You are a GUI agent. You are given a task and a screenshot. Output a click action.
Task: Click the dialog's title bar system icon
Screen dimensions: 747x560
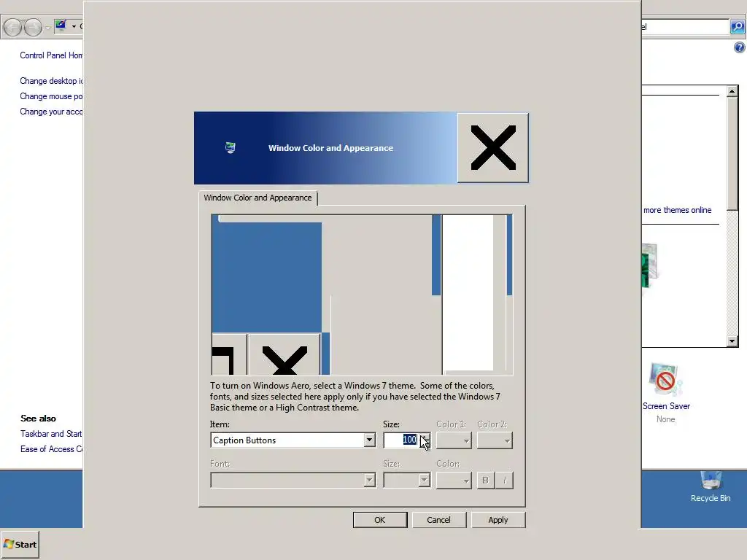click(x=231, y=147)
